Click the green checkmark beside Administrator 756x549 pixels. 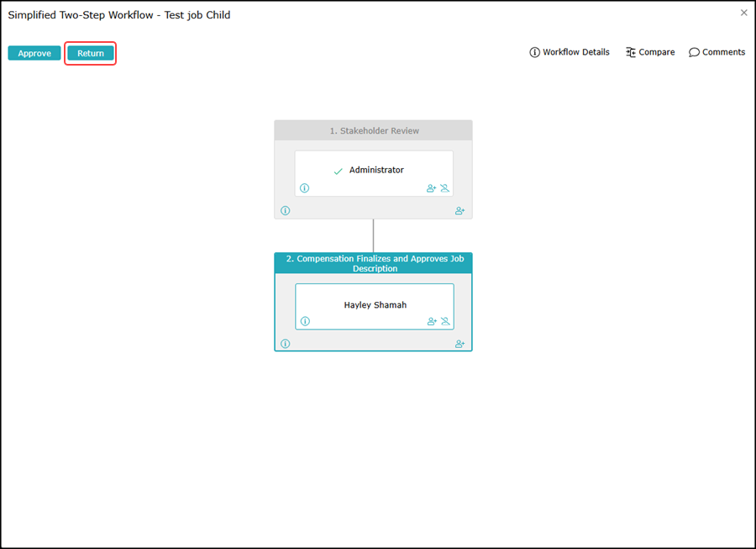[x=339, y=172]
